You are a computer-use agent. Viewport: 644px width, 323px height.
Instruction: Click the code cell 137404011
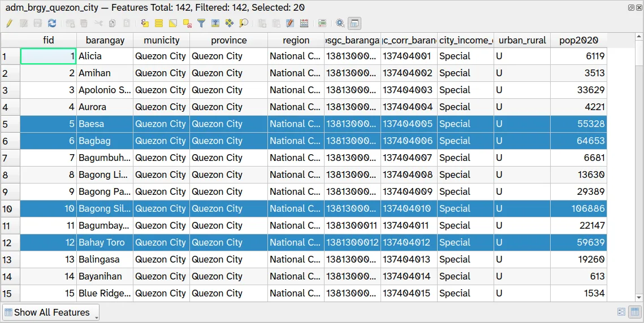pyautogui.click(x=409, y=225)
